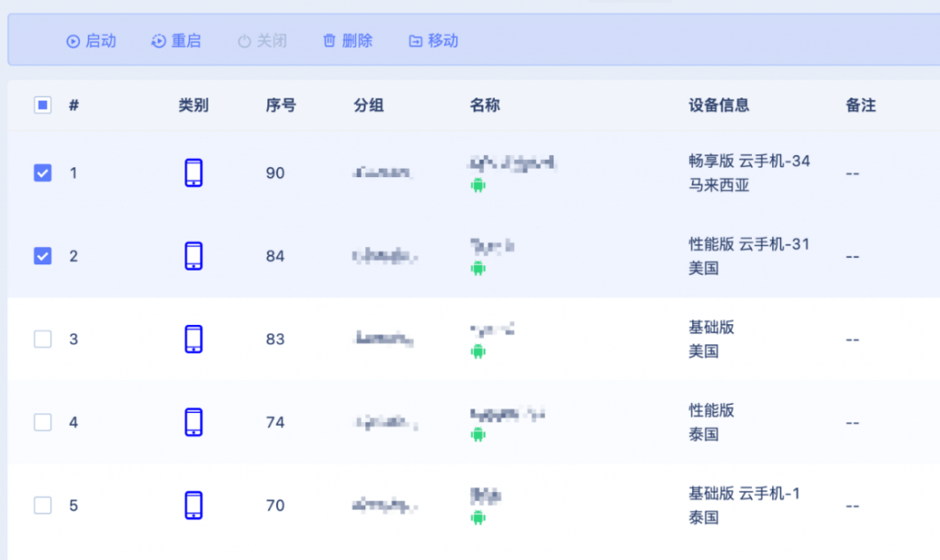Click the 序号 column header
This screenshot has height=560, width=940.
[x=281, y=105]
